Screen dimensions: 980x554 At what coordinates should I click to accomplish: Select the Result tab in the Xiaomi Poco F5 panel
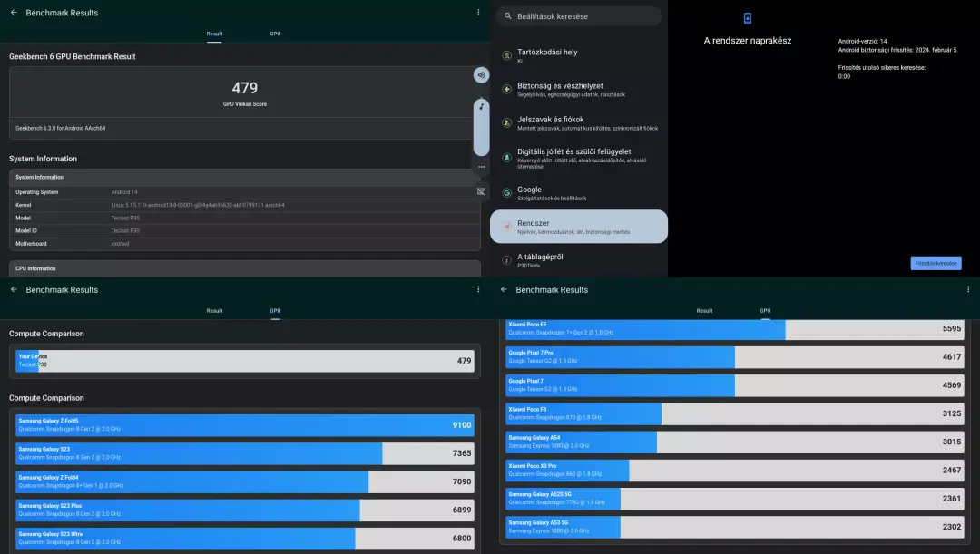click(x=704, y=310)
